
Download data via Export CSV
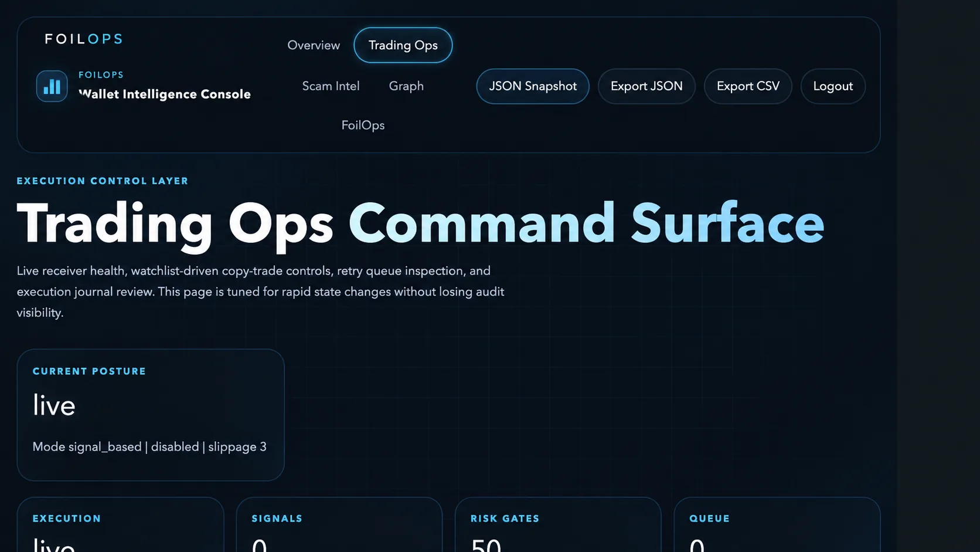[748, 86]
